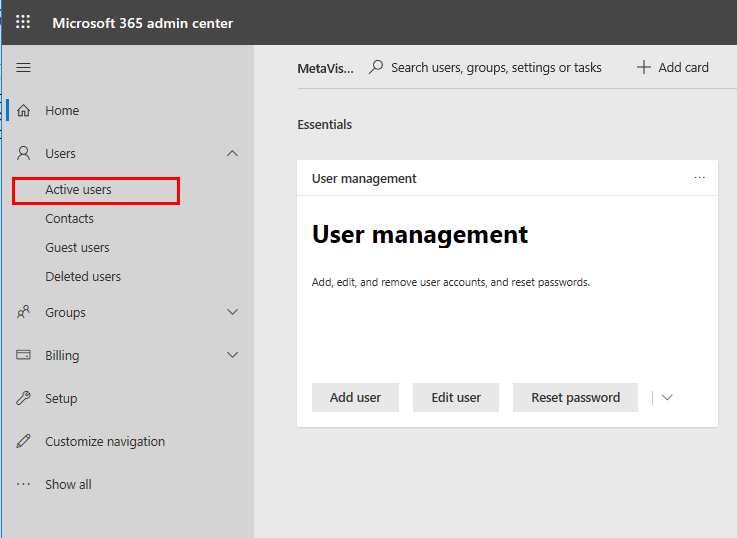Open Deleted users list
This screenshot has height=538, width=737.
(83, 277)
